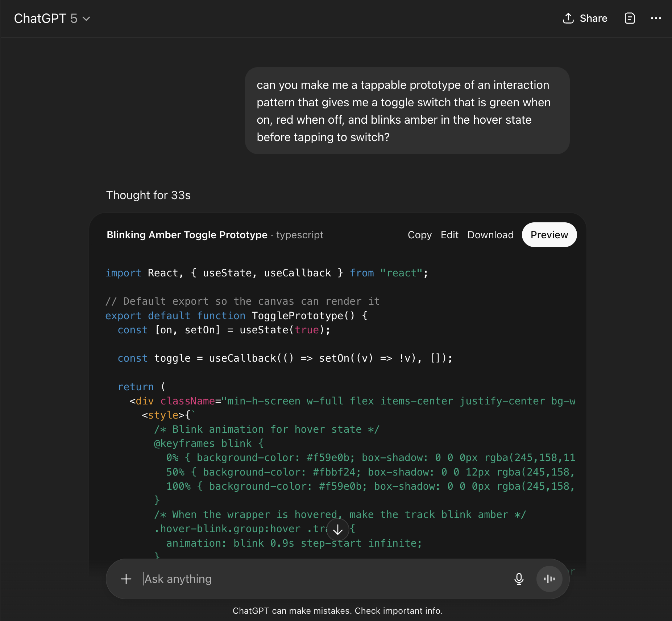Switch to Preview of the toggle prototype
This screenshot has height=621, width=672.
point(549,235)
